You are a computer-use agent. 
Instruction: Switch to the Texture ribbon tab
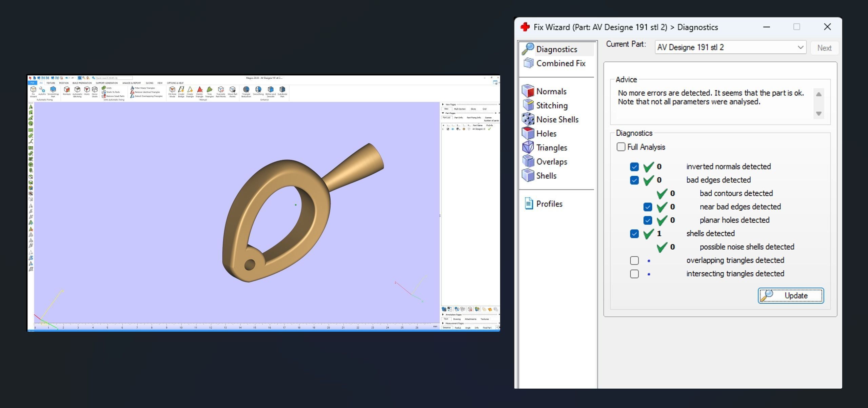(51, 83)
